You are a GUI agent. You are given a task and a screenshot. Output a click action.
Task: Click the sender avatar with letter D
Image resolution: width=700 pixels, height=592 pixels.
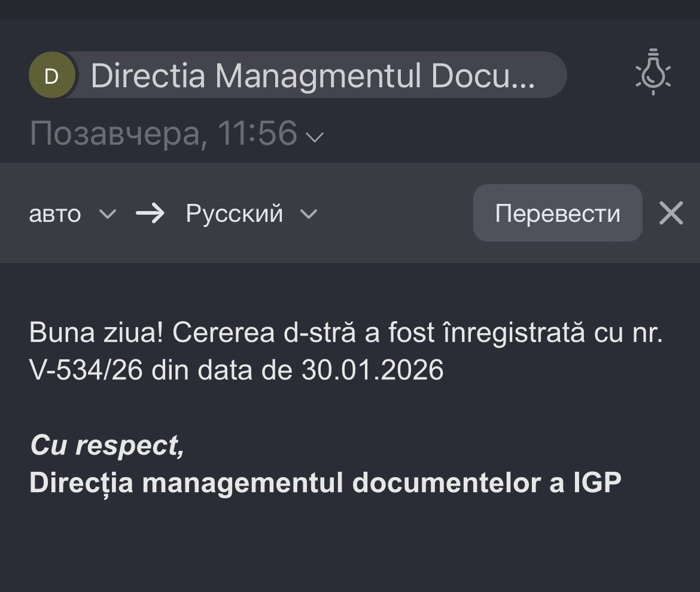52,75
